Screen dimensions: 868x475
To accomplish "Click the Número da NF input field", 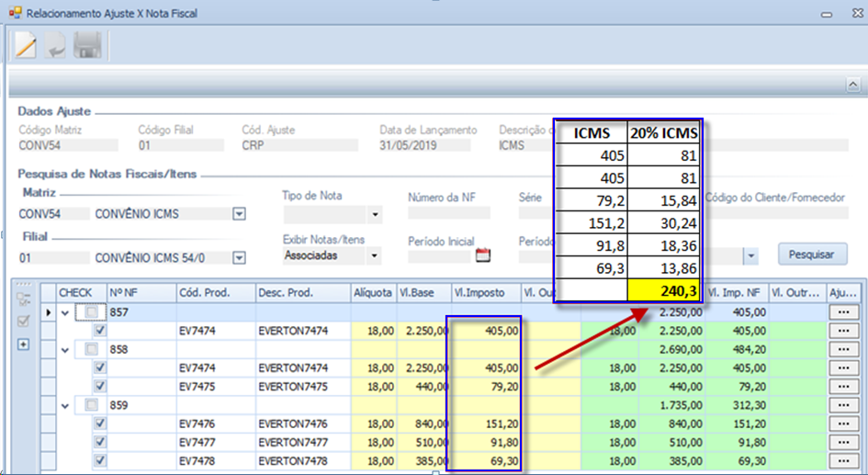I will click(x=448, y=213).
